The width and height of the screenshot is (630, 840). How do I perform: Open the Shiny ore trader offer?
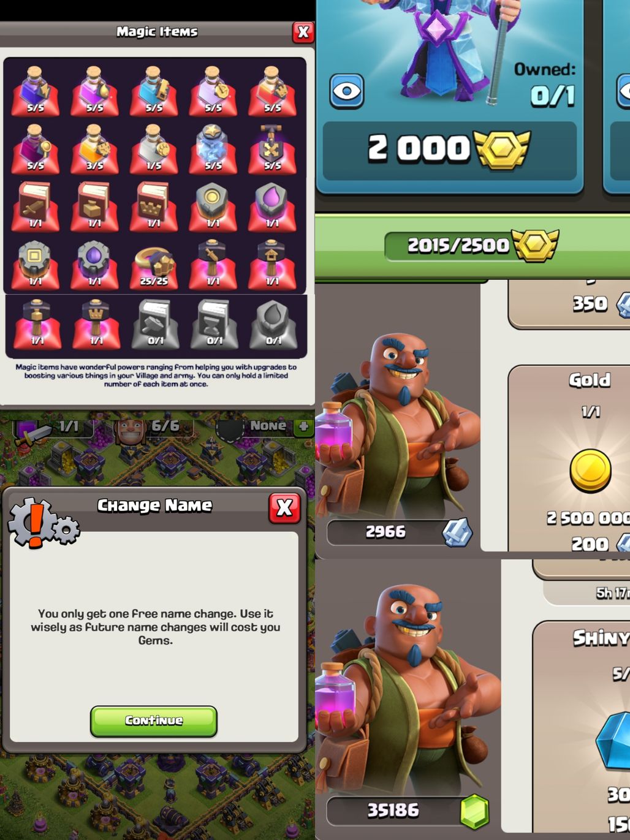582,728
